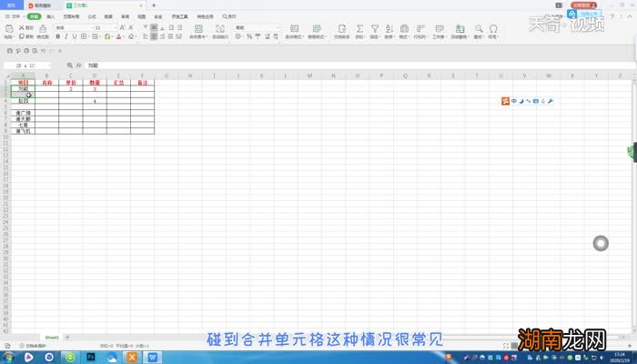The height and width of the screenshot is (364, 637).
Task: Increase font size with larger A
Action: coord(122,27)
